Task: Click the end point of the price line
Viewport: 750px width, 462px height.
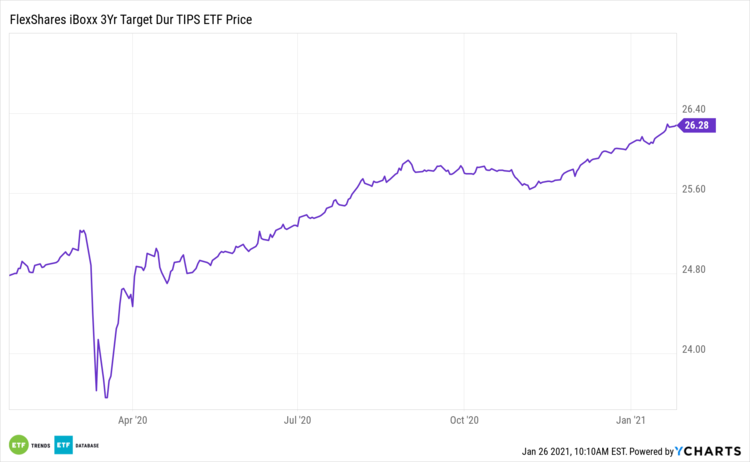Action: pyautogui.click(x=675, y=125)
